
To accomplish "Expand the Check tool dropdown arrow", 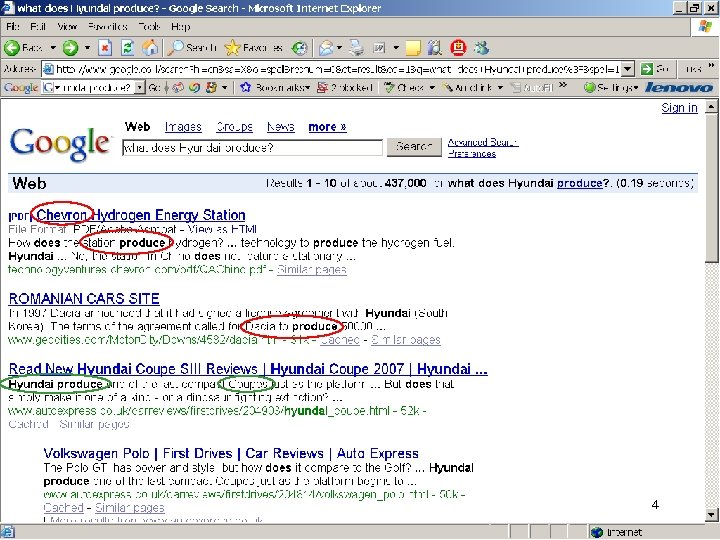I will (432, 87).
